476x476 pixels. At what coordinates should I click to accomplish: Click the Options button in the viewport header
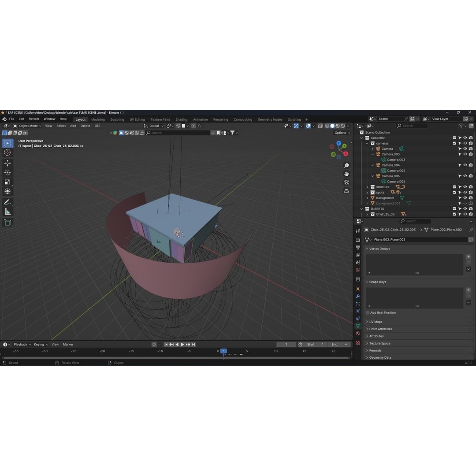[x=341, y=133]
